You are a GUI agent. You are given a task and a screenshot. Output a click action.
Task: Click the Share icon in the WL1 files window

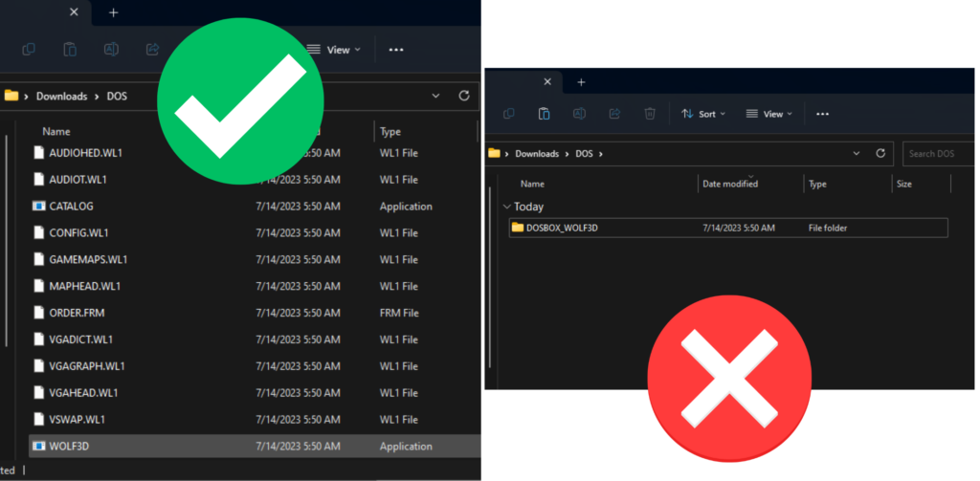(152, 50)
